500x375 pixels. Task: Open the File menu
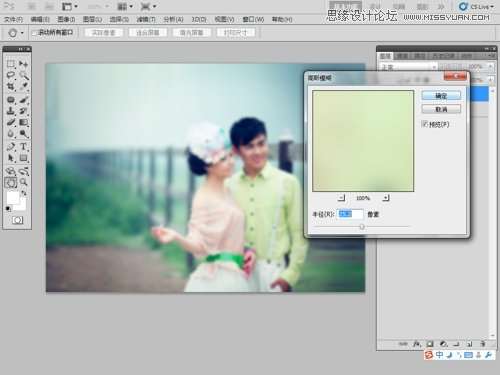pos(13,19)
